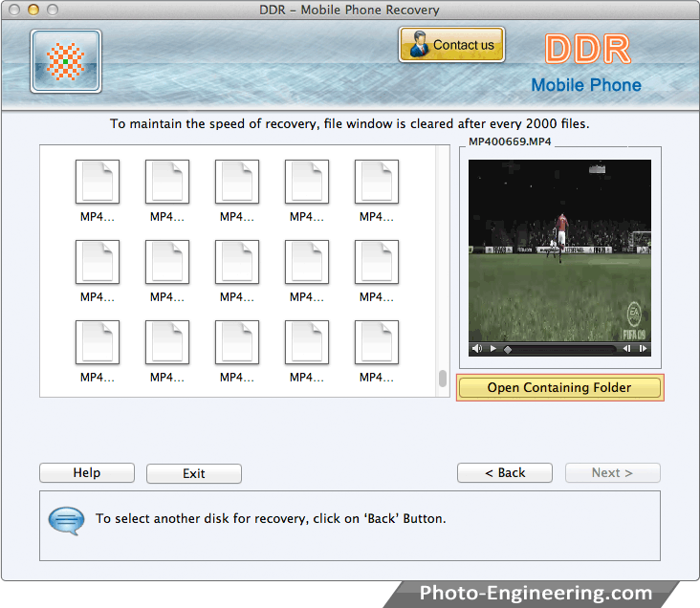
Task: Click the video seek slider knob
Action: (508, 350)
